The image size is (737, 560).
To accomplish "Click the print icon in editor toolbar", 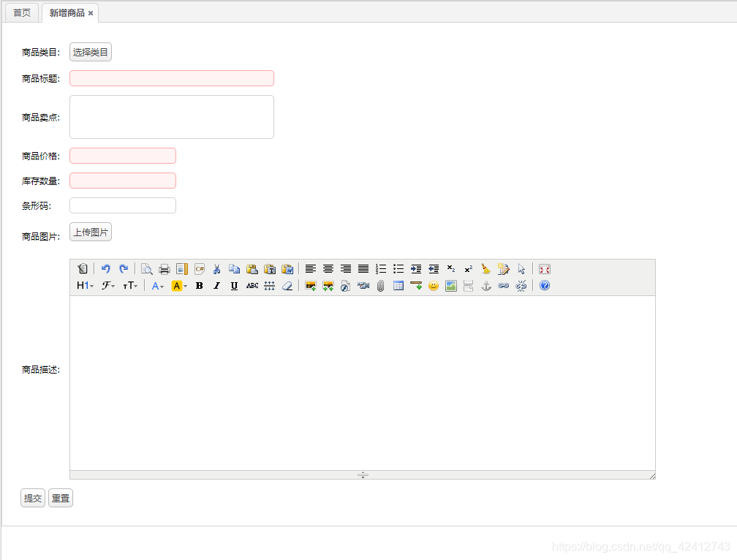I will coord(164,269).
